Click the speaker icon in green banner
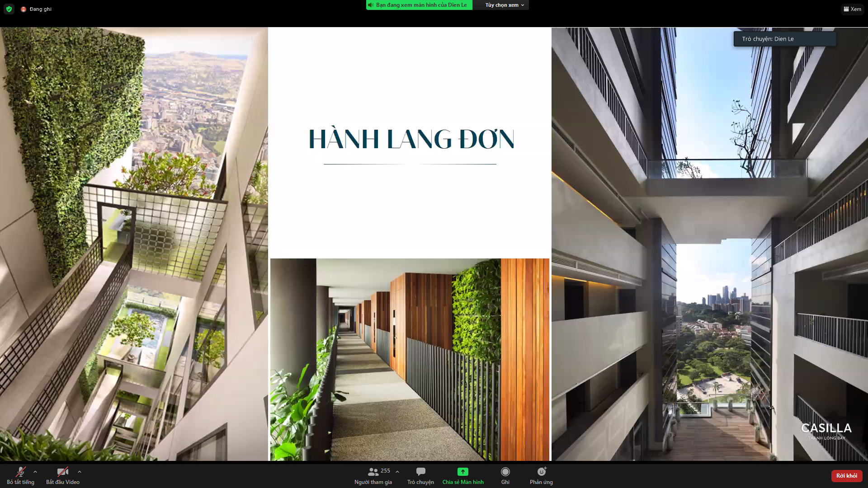The height and width of the screenshot is (488, 868). click(x=371, y=5)
